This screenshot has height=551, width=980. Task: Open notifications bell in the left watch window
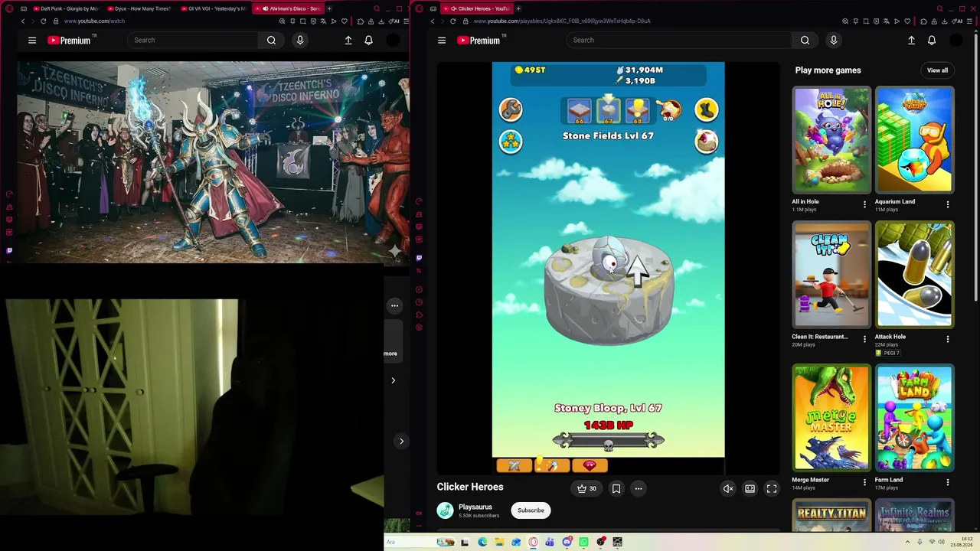(x=368, y=40)
